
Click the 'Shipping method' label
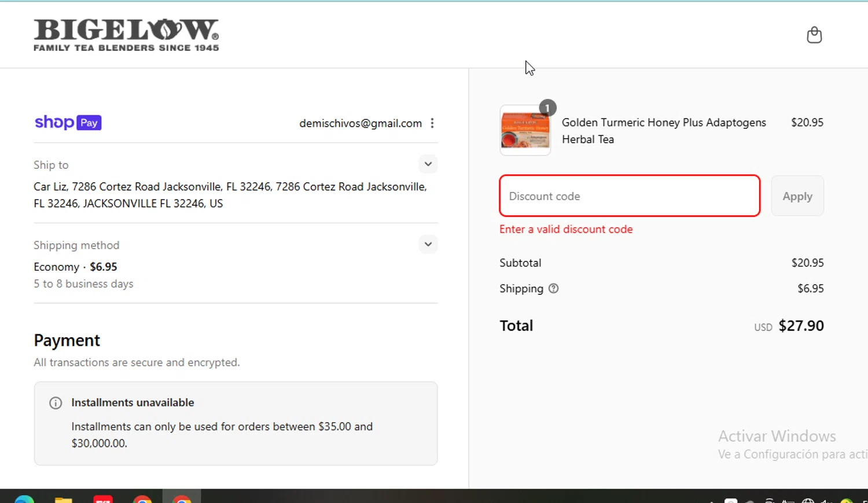point(76,245)
